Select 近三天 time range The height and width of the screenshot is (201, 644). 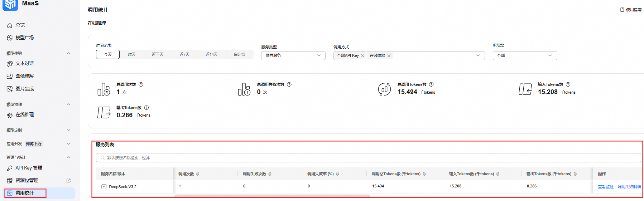tap(158, 54)
